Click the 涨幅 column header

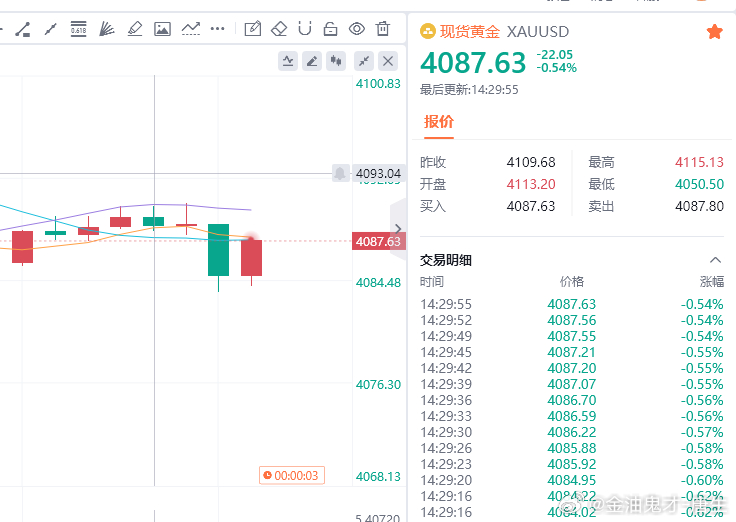712,282
